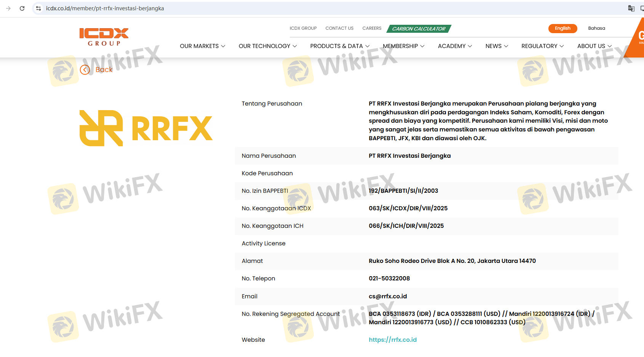Click the Ruko Soho Rodeo Drive address
This screenshot has width=644, height=357.
point(452,261)
